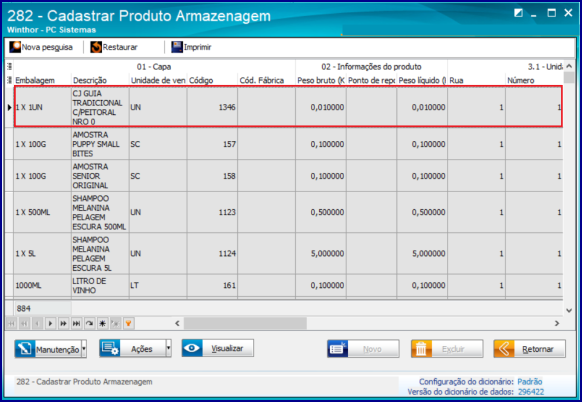
Task: Click dictionary version 296422 link
Action: tap(531, 392)
